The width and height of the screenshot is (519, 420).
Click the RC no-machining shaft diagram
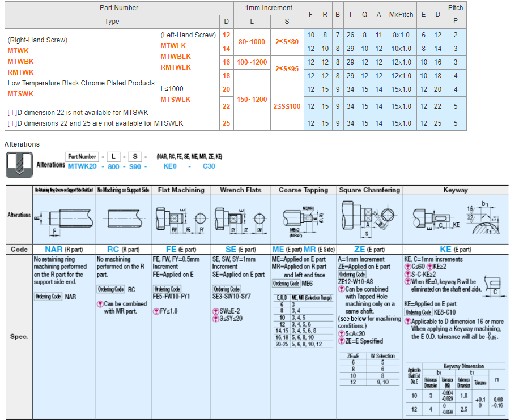(x=123, y=218)
